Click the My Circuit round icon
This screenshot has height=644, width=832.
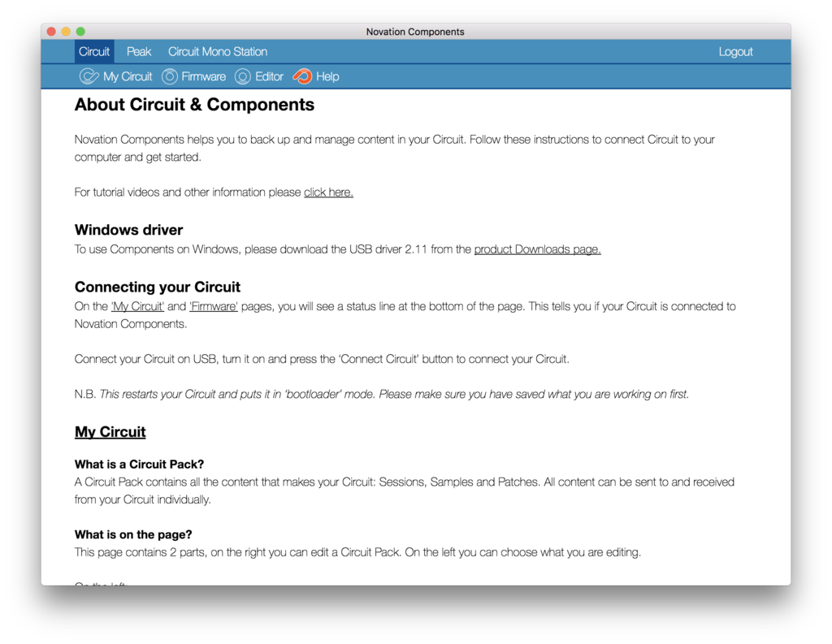[x=89, y=76]
